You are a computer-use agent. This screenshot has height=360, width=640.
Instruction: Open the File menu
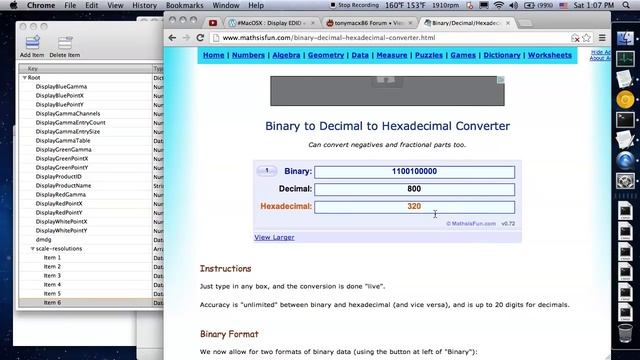(x=70, y=5)
